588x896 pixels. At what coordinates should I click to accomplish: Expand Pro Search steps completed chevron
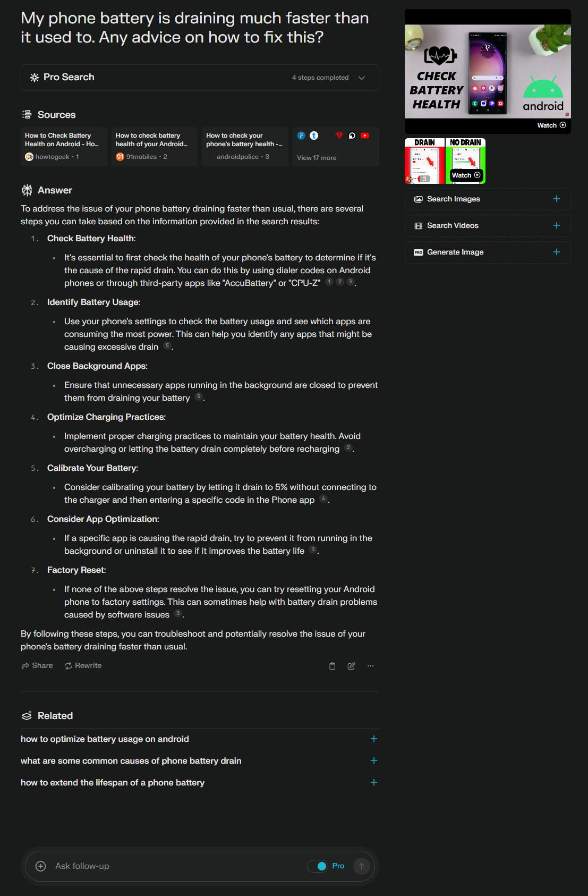362,78
